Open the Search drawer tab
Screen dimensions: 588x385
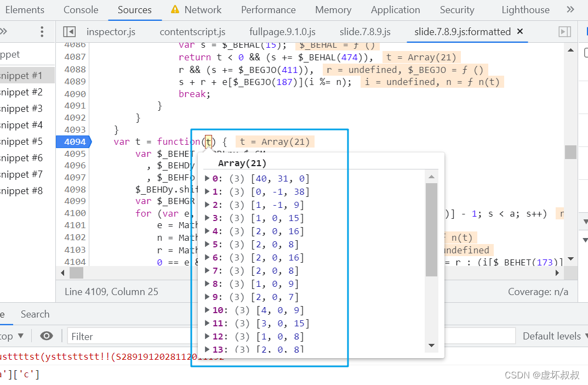[x=35, y=314]
